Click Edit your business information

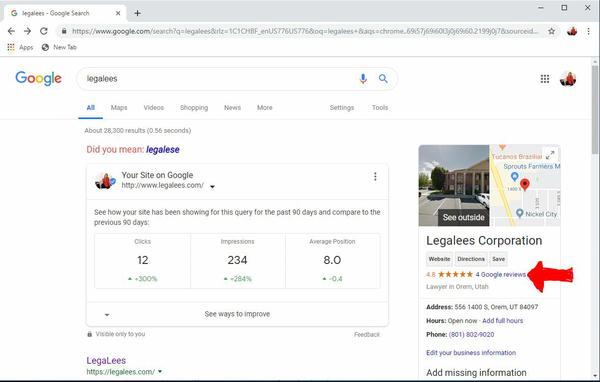pyautogui.click(x=471, y=353)
